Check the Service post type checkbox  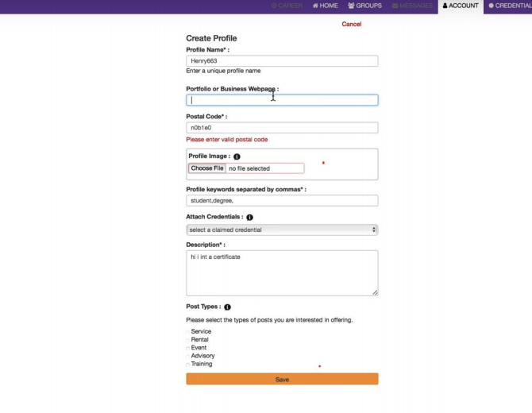[x=188, y=332]
